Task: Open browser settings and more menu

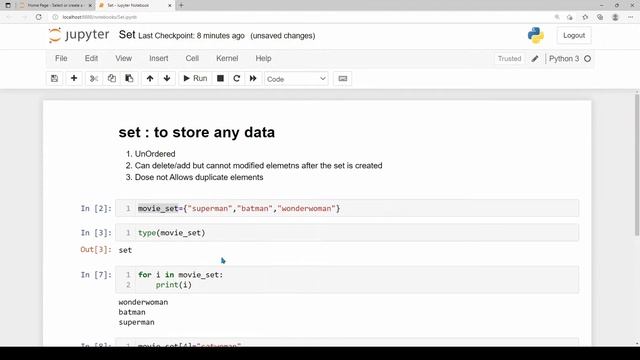Action: tap(631, 17)
